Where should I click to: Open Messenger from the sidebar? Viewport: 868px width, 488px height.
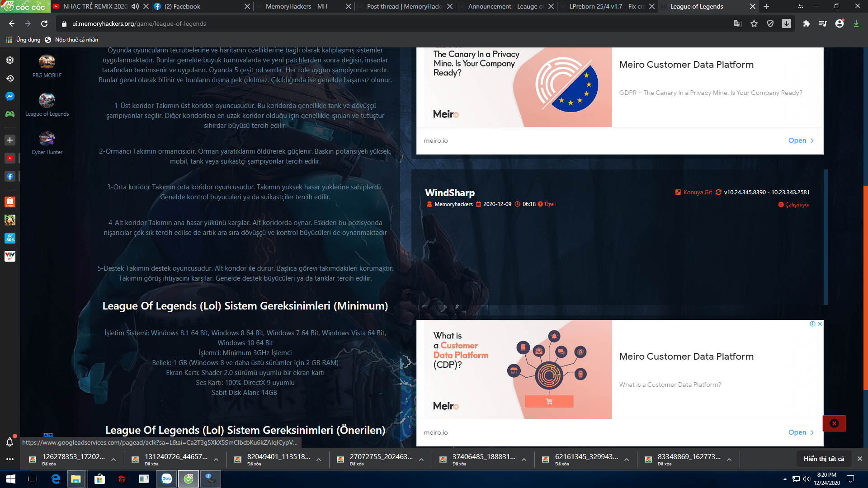[10, 96]
